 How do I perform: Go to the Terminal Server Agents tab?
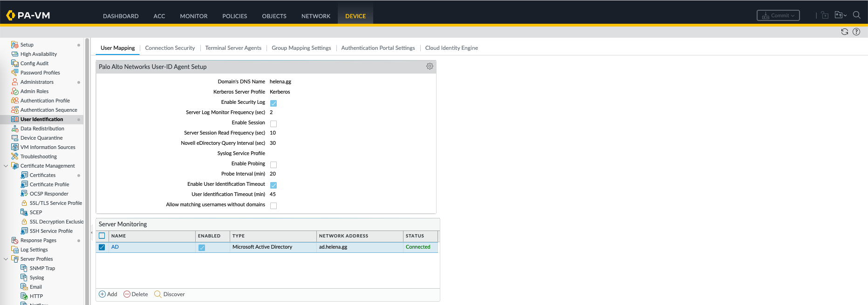click(x=233, y=48)
